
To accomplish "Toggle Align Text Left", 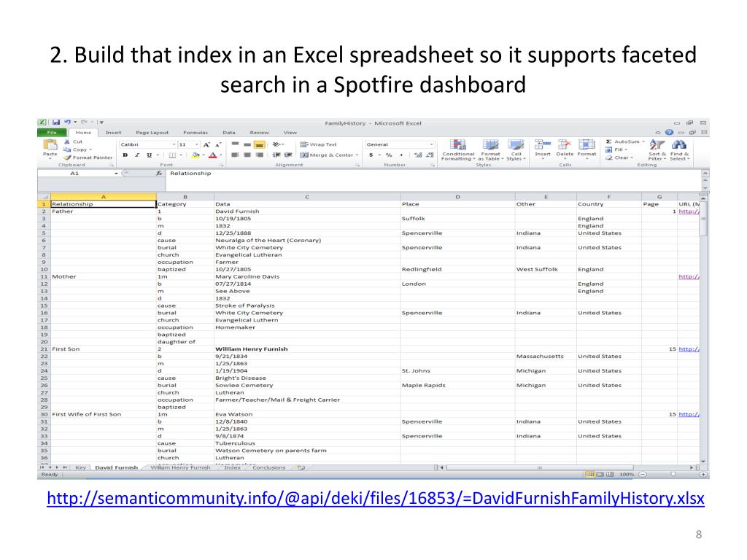I will click(x=235, y=155).
